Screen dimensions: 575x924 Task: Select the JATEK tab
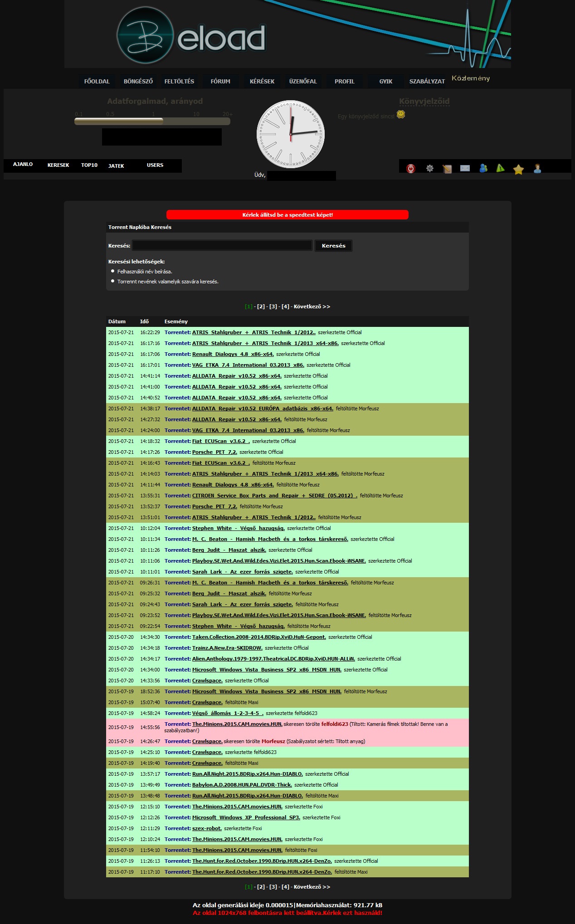coord(116,166)
